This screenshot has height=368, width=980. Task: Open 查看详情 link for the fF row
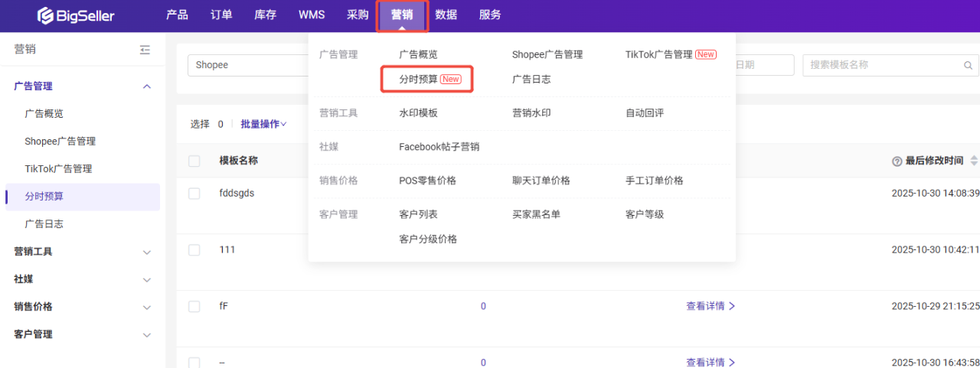(x=705, y=306)
